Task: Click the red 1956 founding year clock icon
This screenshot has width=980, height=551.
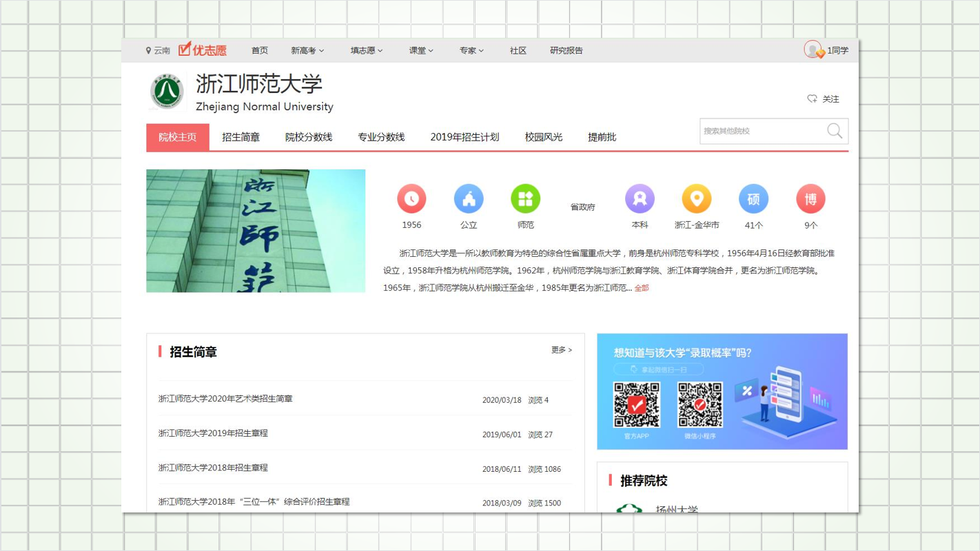Action: click(x=411, y=199)
